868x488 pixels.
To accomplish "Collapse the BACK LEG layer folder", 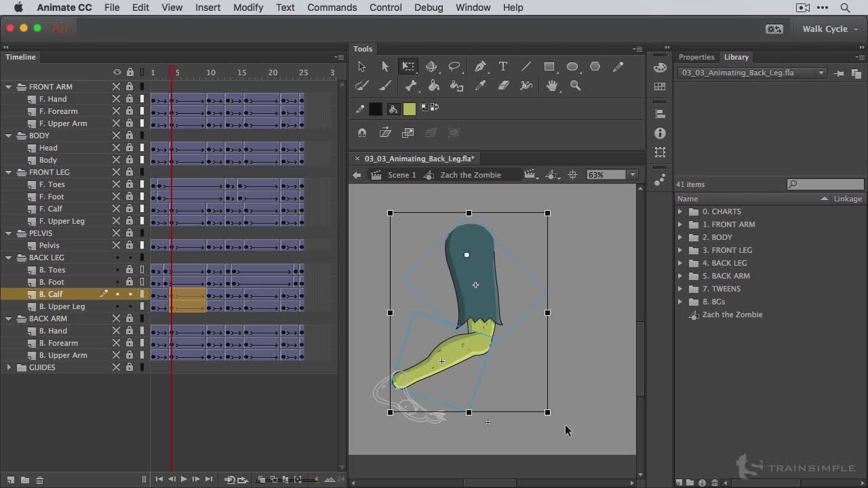I will pos(9,258).
